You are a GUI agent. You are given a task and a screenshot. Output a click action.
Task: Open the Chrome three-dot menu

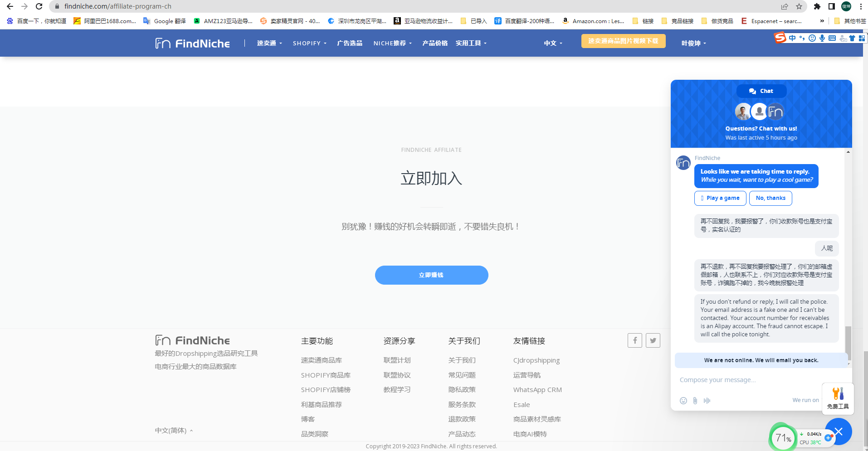[861, 6]
